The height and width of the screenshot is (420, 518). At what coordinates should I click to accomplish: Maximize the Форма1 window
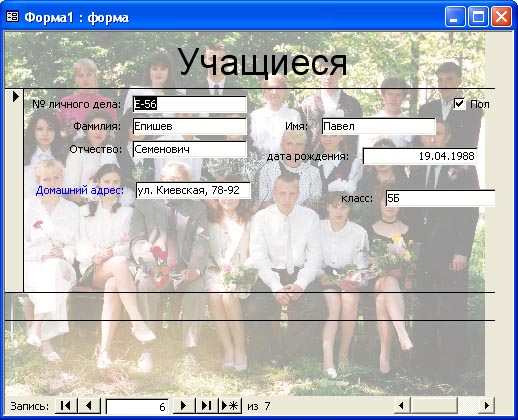coord(478,16)
